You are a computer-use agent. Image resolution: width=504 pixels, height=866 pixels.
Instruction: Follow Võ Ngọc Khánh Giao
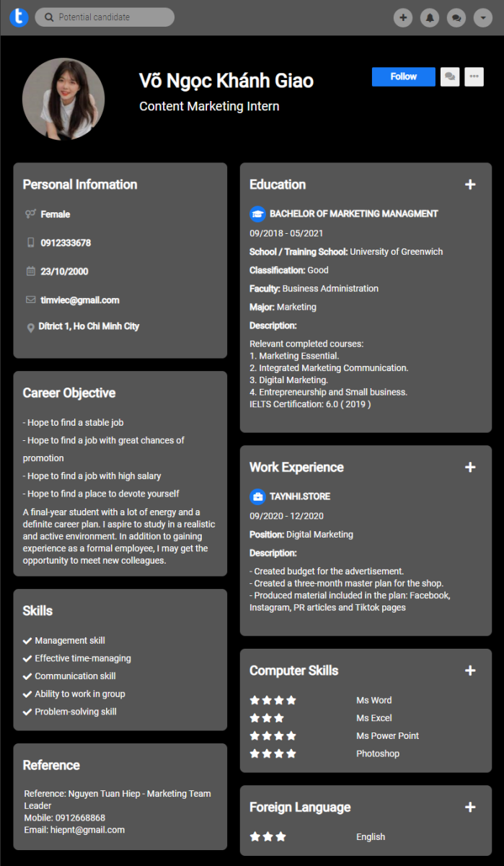coord(404,76)
